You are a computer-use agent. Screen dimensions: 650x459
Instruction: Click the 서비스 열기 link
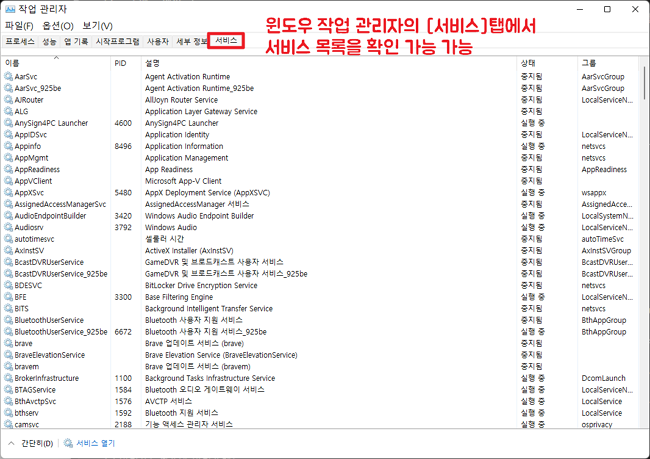click(95, 443)
